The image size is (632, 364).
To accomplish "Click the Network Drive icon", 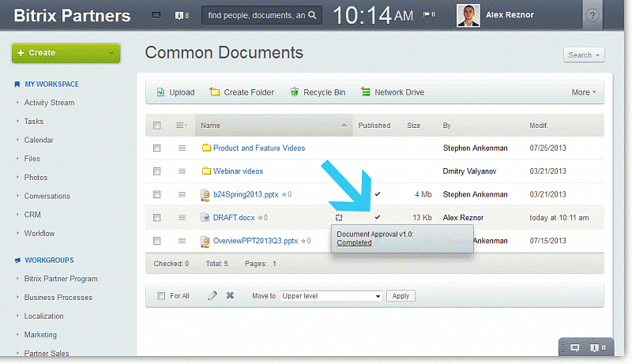I will (366, 92).
